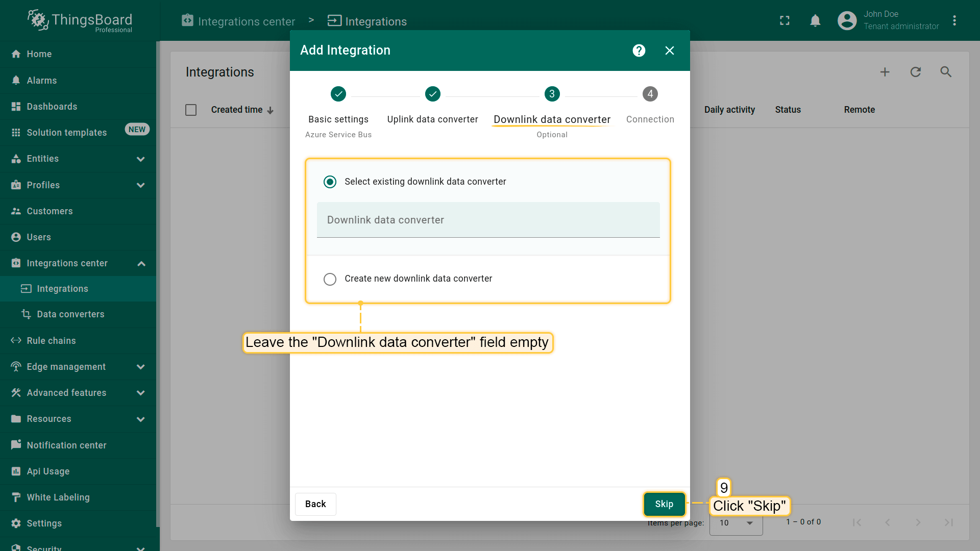Click the Downlink data converter field
Viewport: 980px width, 551px height.
(x=488, y=220)
